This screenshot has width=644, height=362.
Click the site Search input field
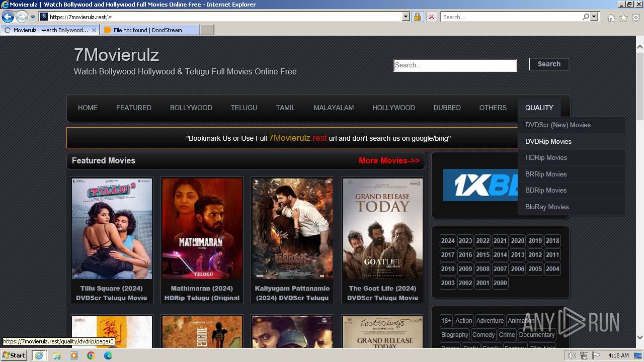pos(455,65)
